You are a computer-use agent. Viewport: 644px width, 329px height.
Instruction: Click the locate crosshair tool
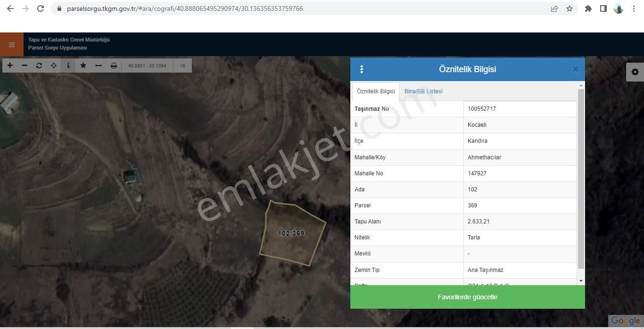click(54, 66)
